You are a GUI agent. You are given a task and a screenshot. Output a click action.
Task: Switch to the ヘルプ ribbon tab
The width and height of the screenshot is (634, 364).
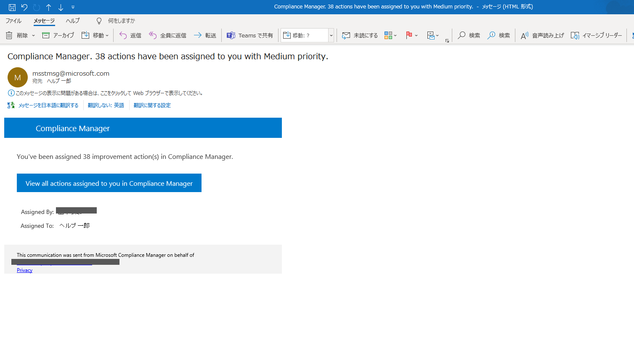point(73,21)
